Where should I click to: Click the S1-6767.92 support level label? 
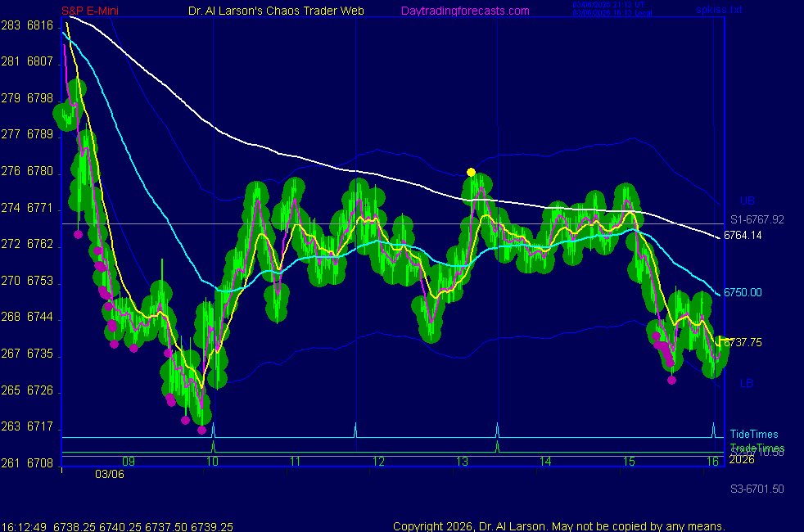[757, 219]
